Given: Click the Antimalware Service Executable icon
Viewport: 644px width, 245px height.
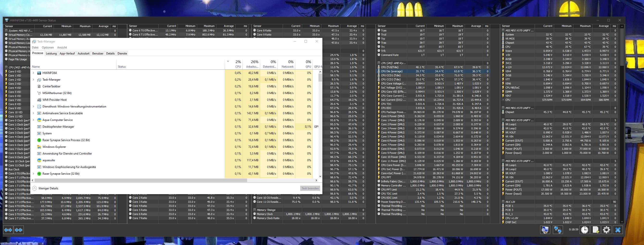Looking at the screenshot, I should [x=39, y=113].
